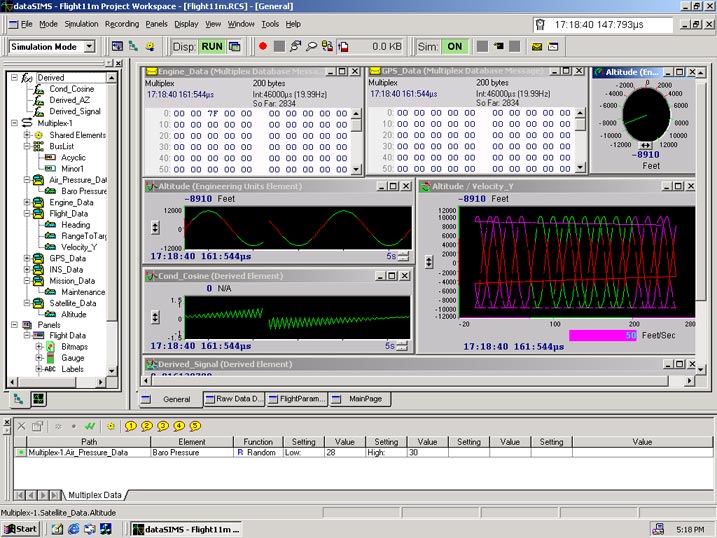Expand the Gauge tree node
The height and width of the screenshot is (538, 717).
coord(39,357)
